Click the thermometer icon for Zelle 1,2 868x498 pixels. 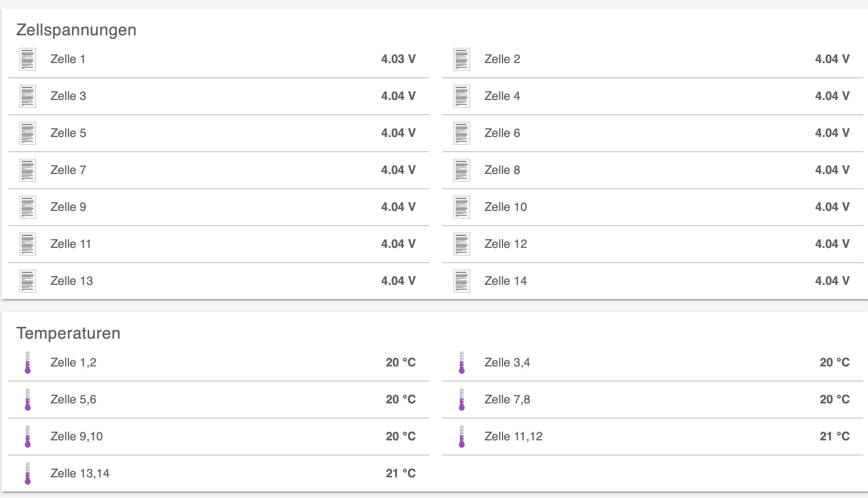(x=28, y=363)
